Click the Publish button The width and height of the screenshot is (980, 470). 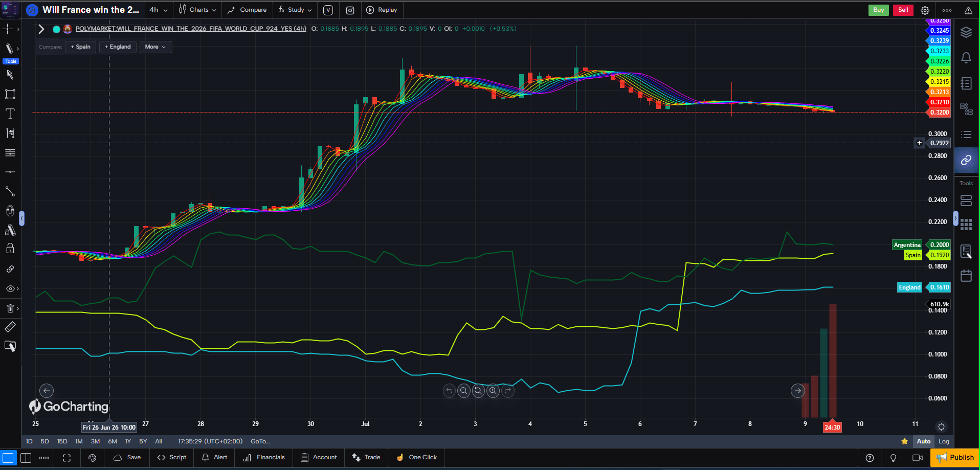coord(954,458)
